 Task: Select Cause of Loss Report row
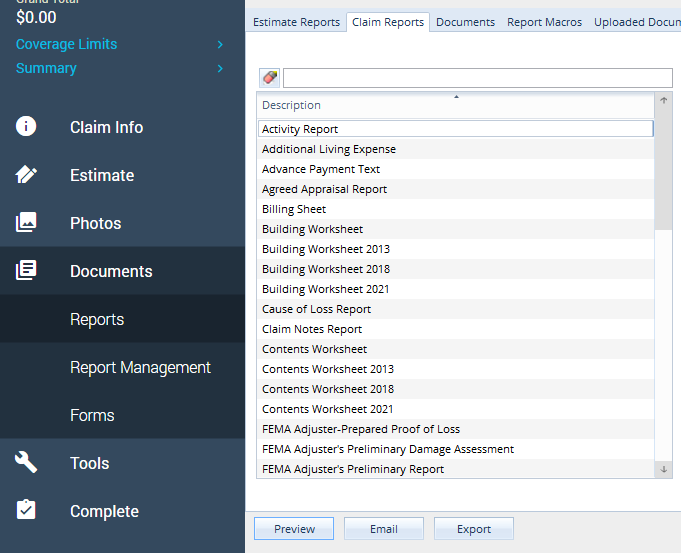[316, 309]
